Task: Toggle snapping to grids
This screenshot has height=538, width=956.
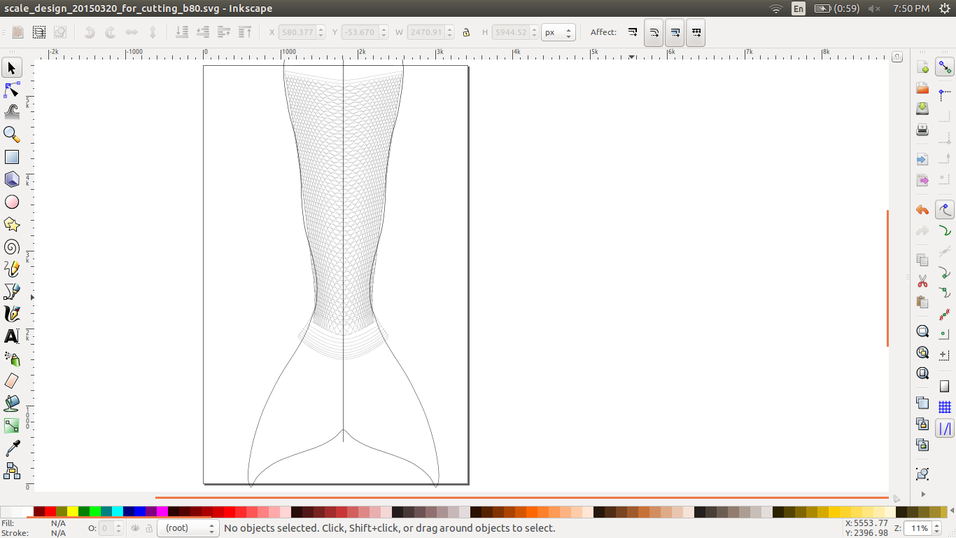Action: (945, 407)
